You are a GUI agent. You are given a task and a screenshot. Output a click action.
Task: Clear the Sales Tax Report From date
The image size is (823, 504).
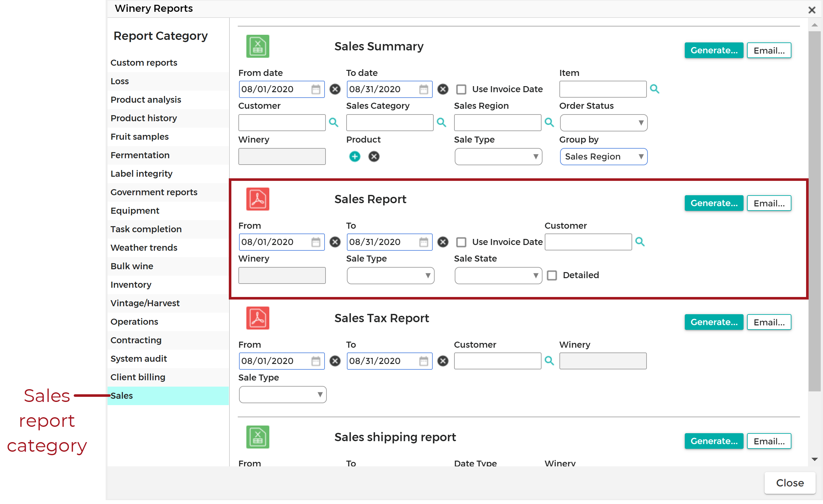pos(335,361)
